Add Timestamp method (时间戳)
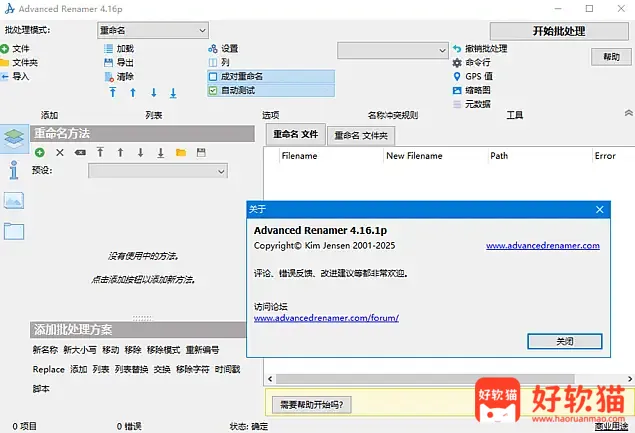The width and height of the screenshot is (635, 433). [x=228, y=369]
